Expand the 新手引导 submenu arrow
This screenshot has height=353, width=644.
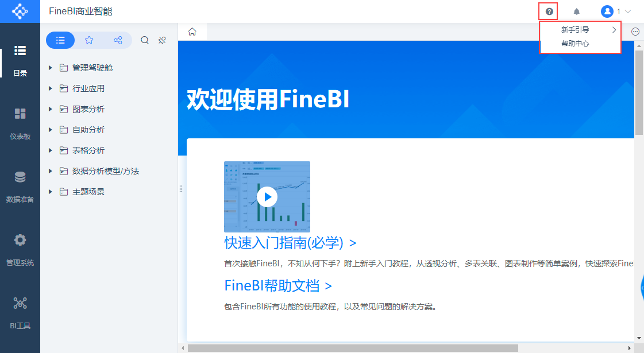point(614,29)
